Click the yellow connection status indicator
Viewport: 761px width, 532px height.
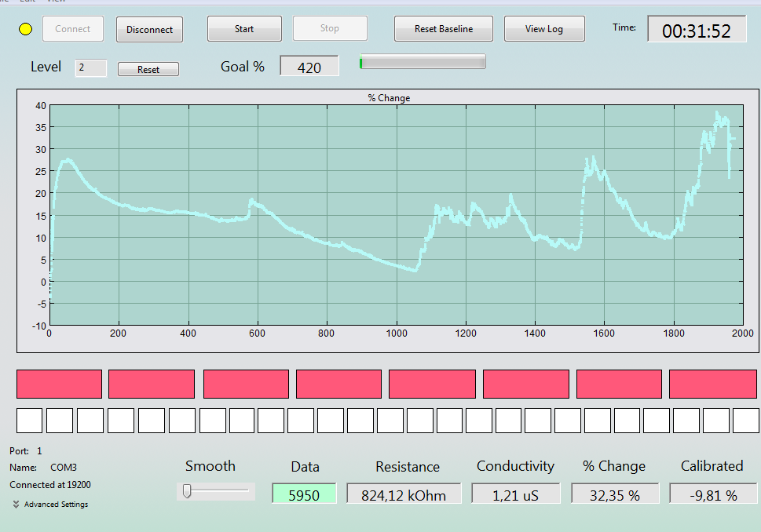25,29
